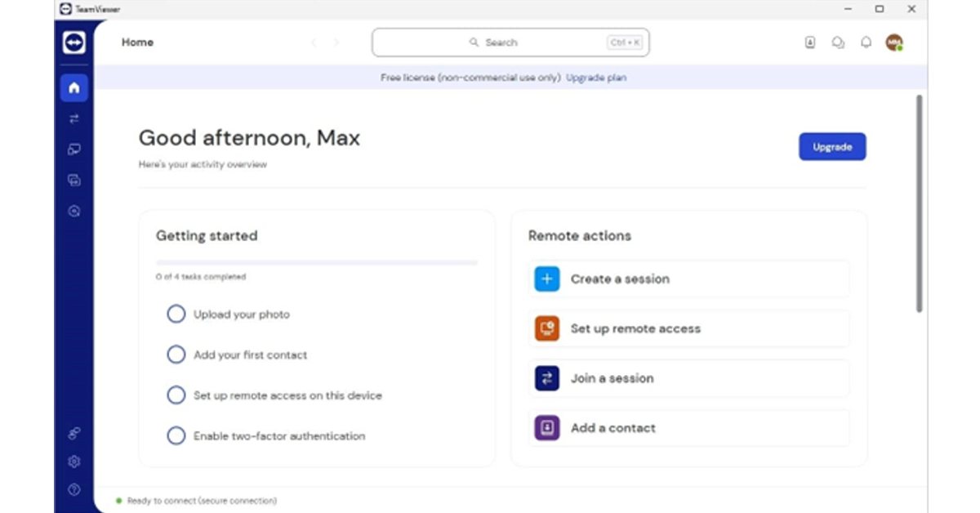Open the chat bubbles icon in the top bar

838,42
